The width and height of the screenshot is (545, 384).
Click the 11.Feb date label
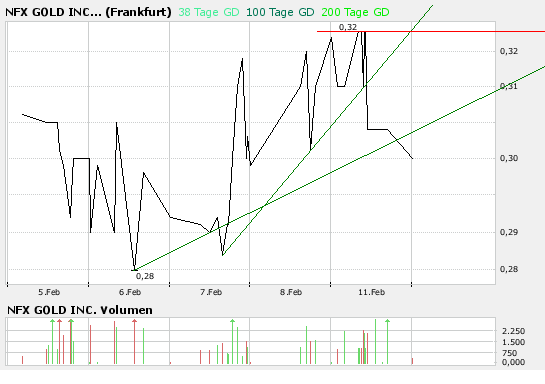pyautogui.click(x=372, y=292)
